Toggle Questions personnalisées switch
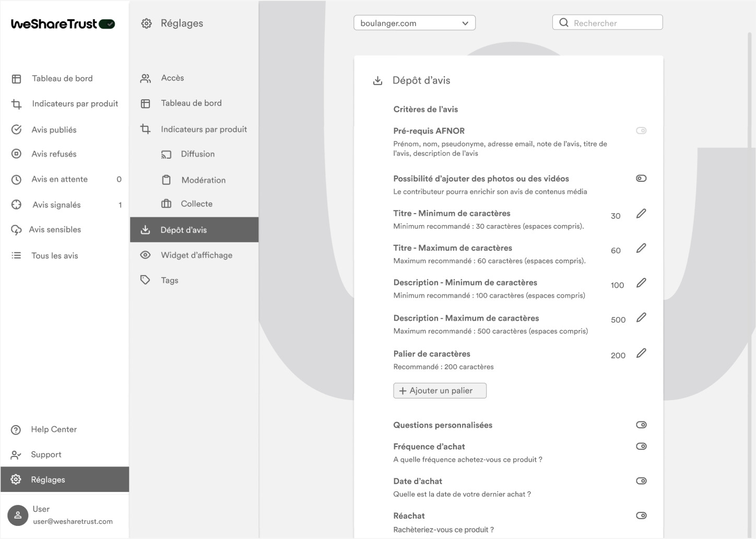756x539 pixels. [641, 425]
